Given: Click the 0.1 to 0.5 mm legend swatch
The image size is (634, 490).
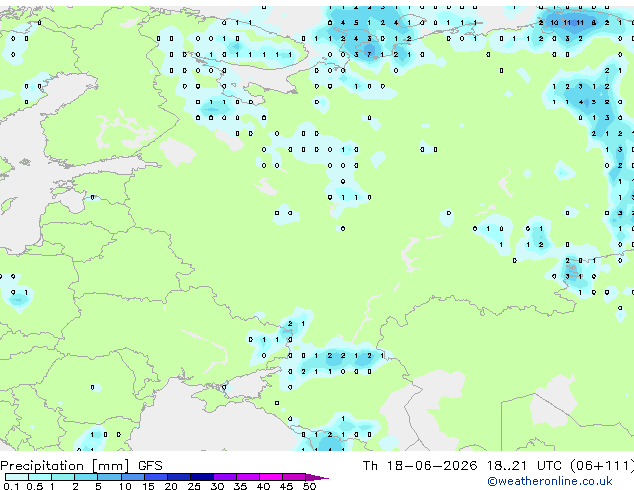Looking at the screenshot, I should pyautogui.click(x=17, y=477).
